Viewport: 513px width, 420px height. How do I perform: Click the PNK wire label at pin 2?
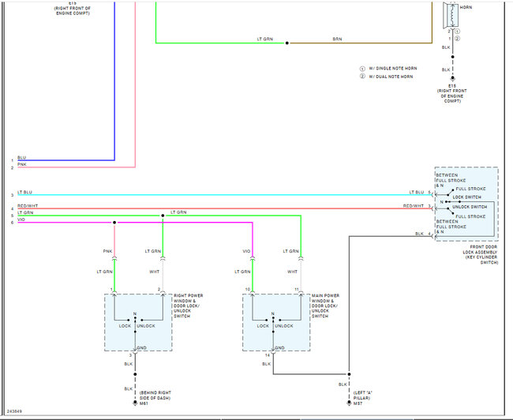point(22,164)
